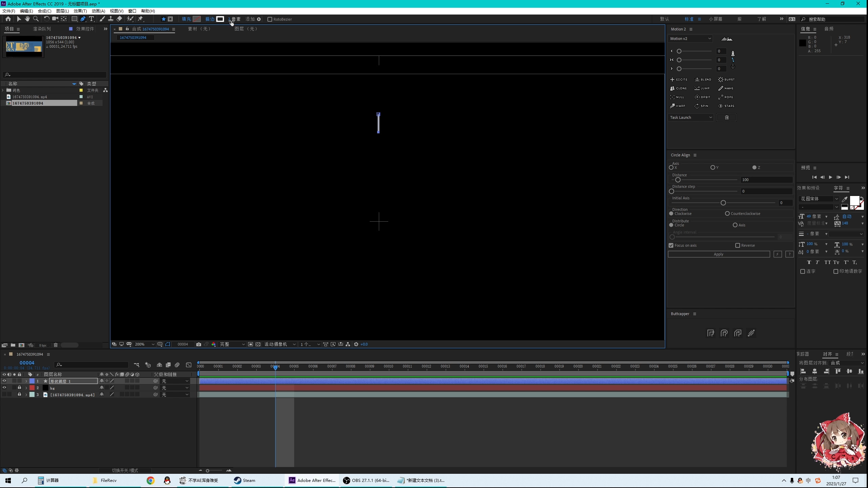This screenshot has height=488, width=868.
Task: Click the 填充 fill options link
Action: click(x=187, y=19)
